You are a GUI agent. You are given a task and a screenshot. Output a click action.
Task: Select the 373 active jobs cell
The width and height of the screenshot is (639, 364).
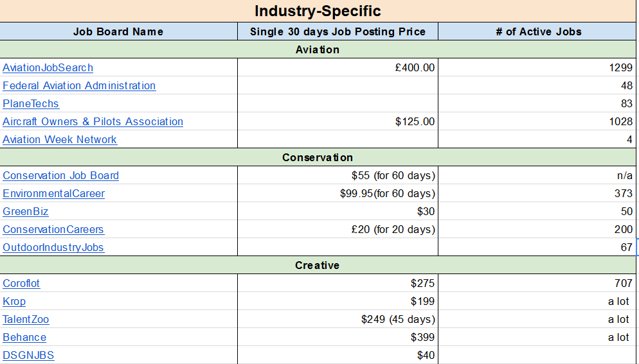coord(537,193)
